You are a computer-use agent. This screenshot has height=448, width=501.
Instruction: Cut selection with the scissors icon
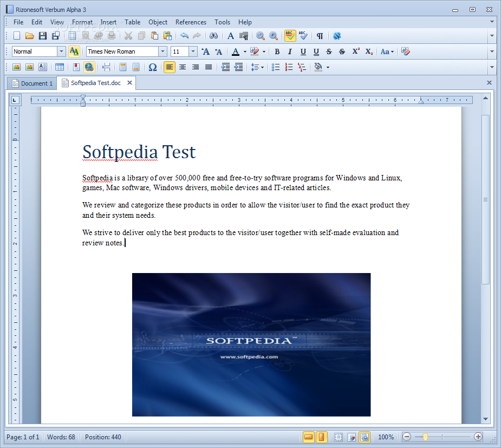click(128, 36)
